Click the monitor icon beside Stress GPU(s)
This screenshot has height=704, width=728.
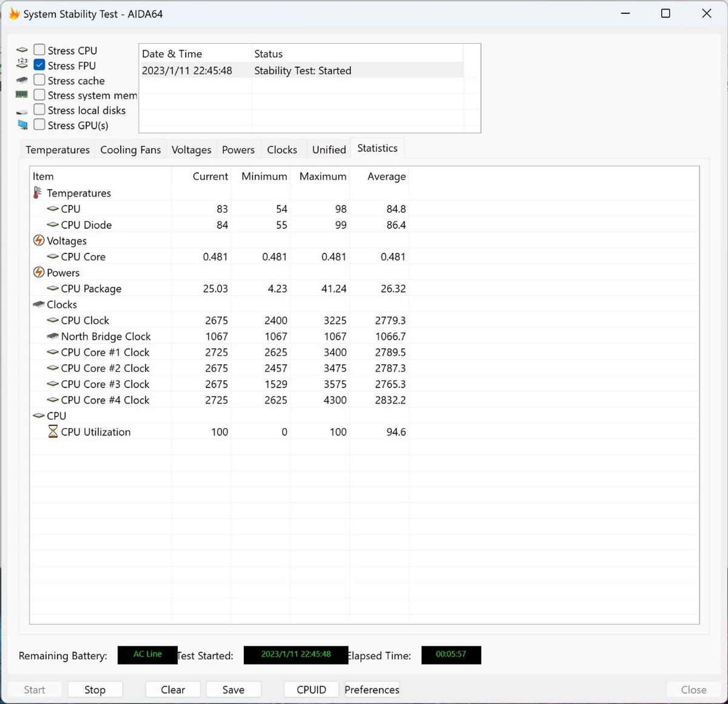click(x=22, y=125)
